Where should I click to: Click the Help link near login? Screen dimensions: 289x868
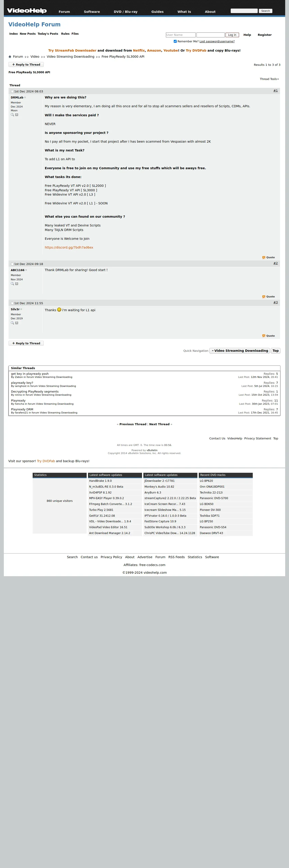(247, 35)
